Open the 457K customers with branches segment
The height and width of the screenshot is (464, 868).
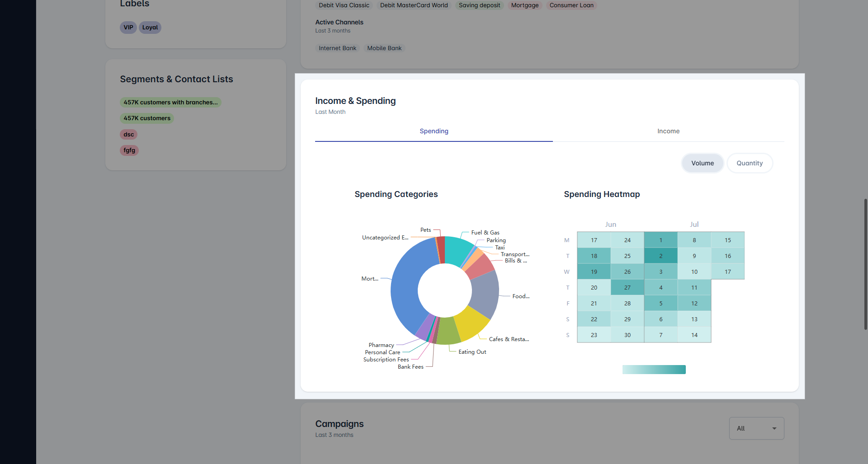(x=170, y=102)
